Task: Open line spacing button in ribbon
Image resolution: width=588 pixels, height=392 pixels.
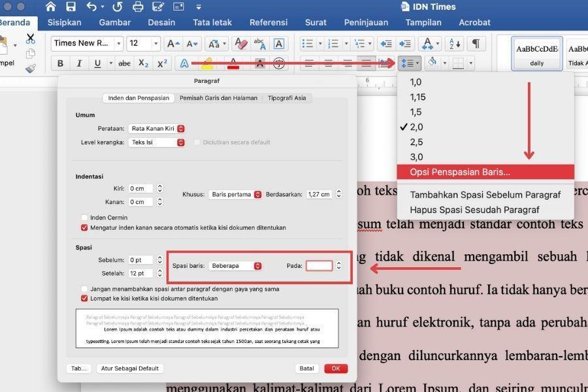Action: [410, 63]
